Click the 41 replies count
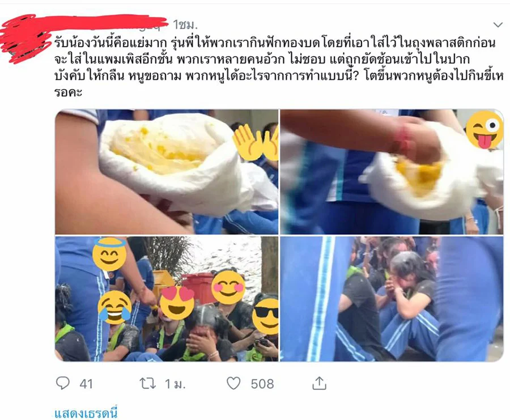Image resolution: width=510 pixels, height=420 pixels. (86, 384)
